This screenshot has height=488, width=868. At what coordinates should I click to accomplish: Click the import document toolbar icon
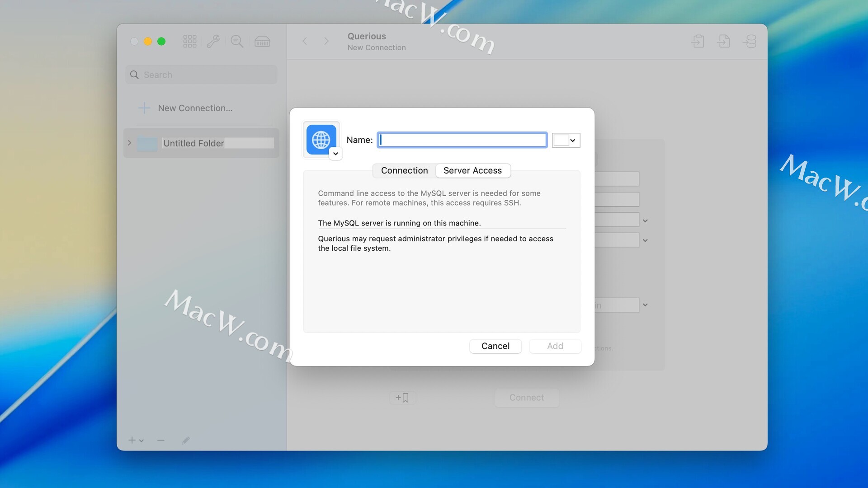698,41
